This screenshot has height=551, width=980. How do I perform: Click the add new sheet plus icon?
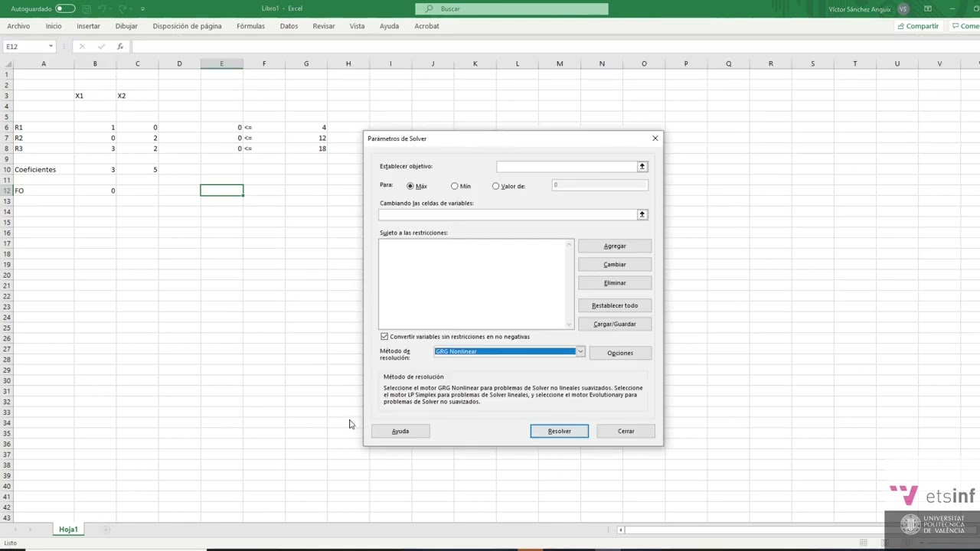click(x=106, y=530)
